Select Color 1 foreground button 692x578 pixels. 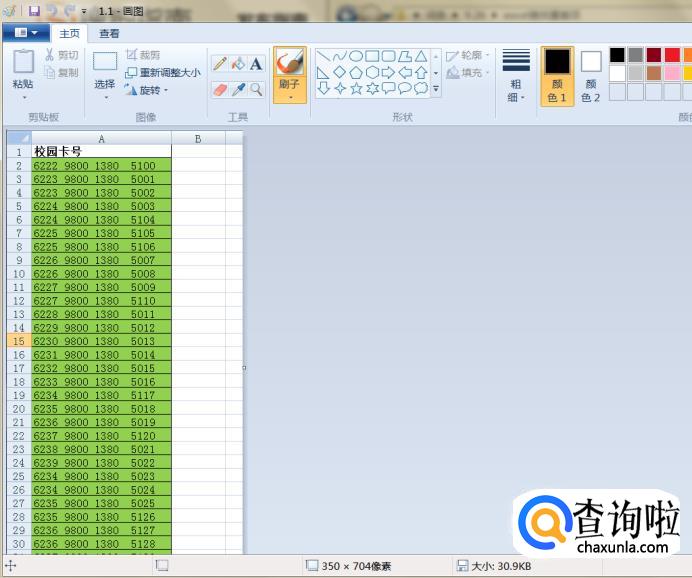557,76
